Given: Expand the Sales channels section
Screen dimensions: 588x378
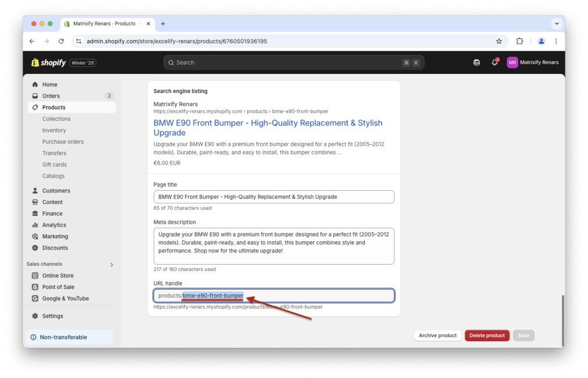Looking at the screenshot, I should 110,264.
